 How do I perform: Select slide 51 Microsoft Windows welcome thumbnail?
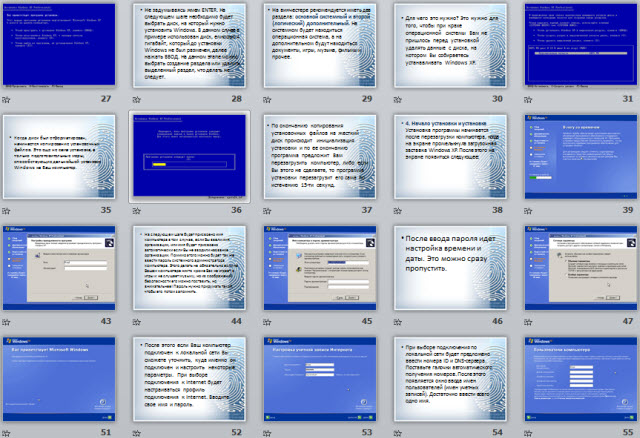[x=56, y=381]
